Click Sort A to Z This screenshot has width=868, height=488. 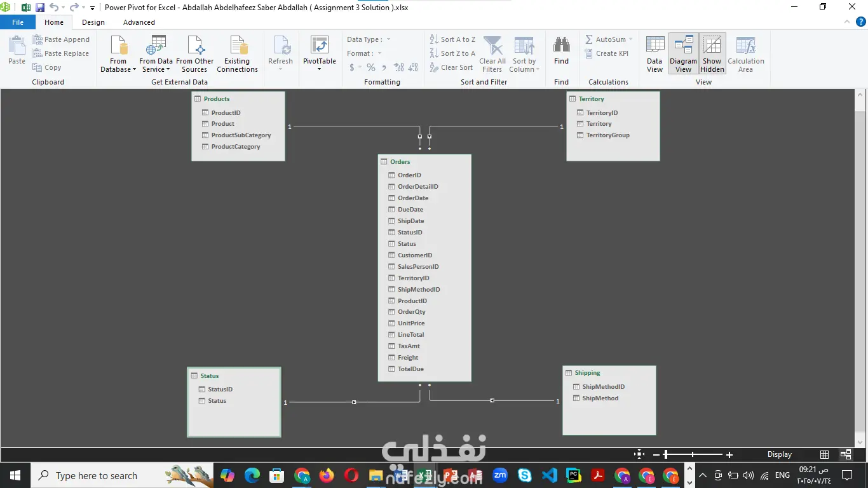coord(452,39)
